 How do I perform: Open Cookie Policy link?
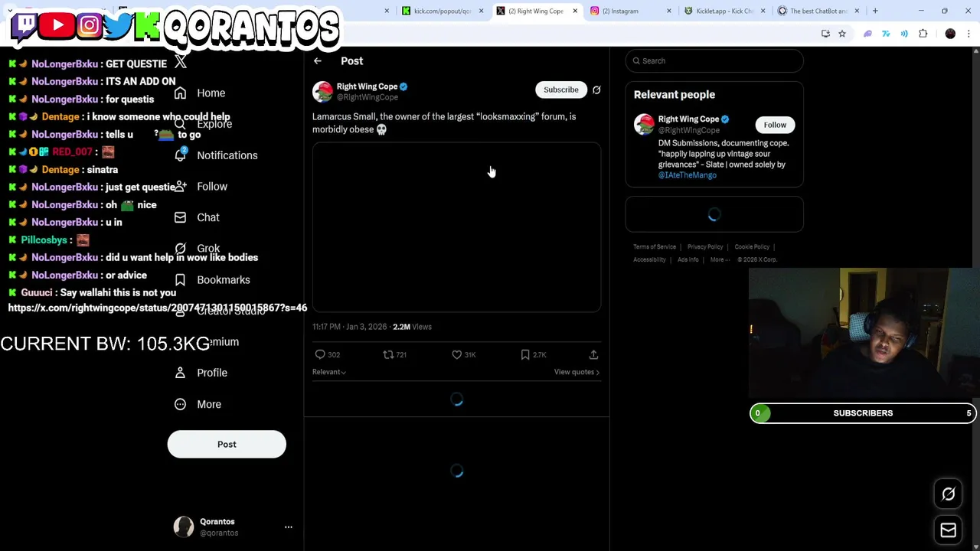(x=752, y=247)
